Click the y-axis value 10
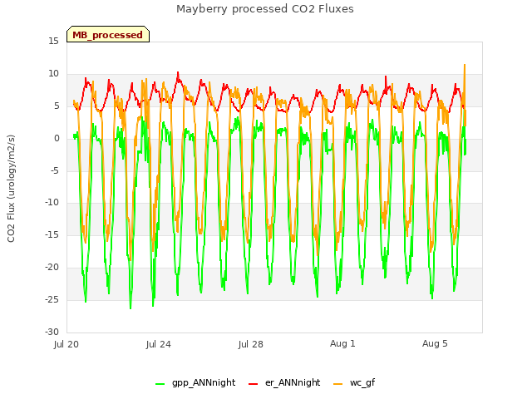532x399 pixels. point(53,73)
